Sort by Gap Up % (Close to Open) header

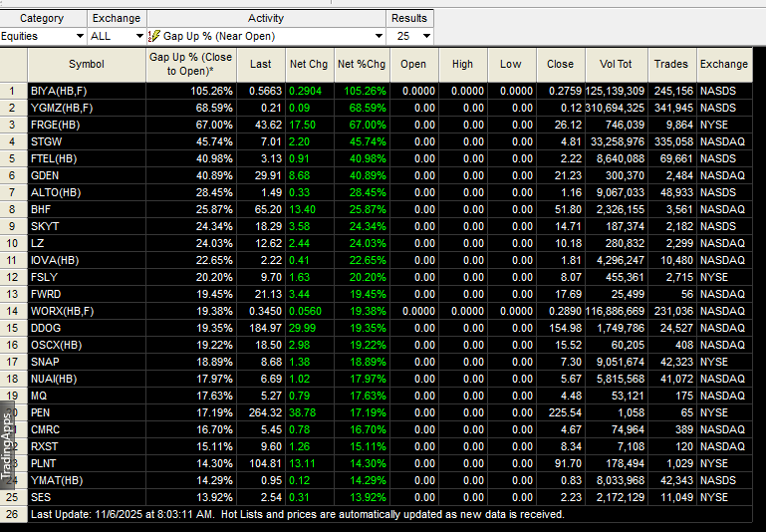(191, 65)
